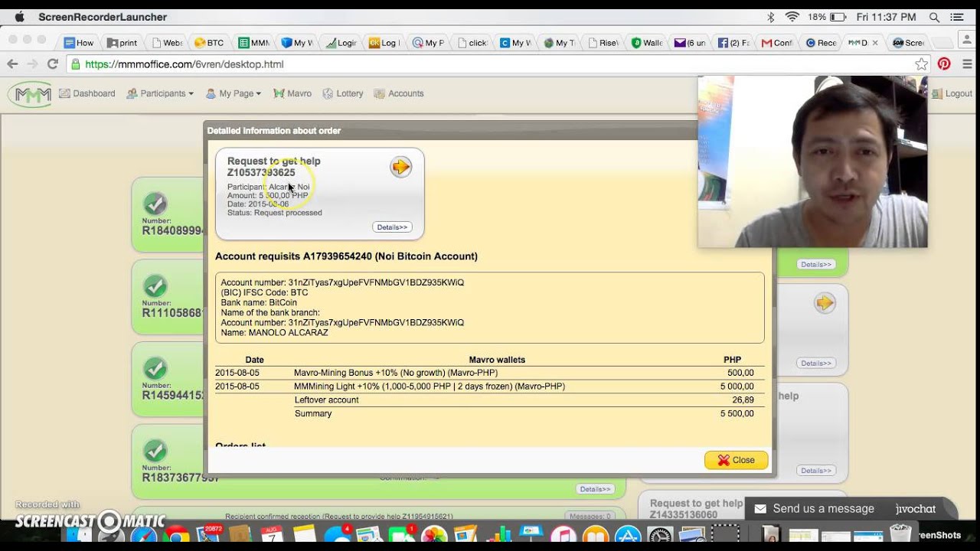Screen dimensions: 980x551
Task: Go to the Mavro section
Action: tap(292, 93)
